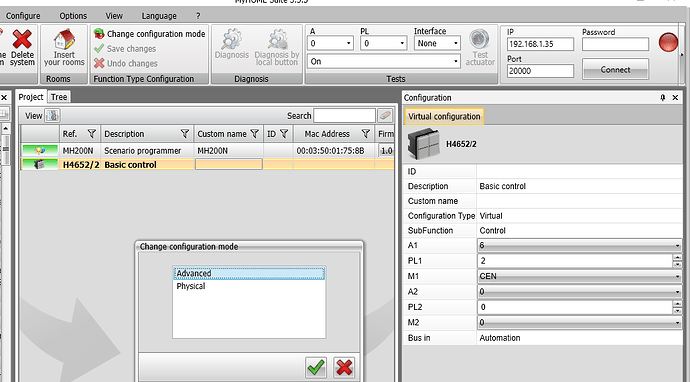Click the toolbar overflow arrow at right edge
Image resolution: width=690 pixels, height=382 pixels.
pos(683,55)
